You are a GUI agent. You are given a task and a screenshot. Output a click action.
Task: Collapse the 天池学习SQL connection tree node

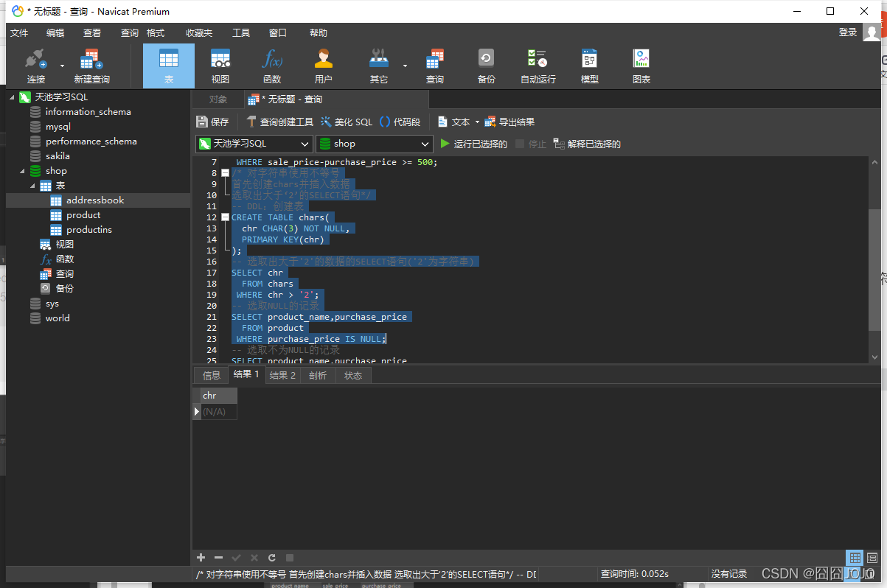[x=12, y=97]
